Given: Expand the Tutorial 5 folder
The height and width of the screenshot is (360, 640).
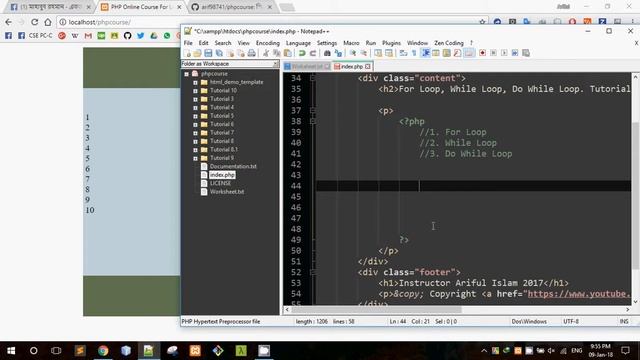Looking at the screenshot, I should [x=195, y=116].
